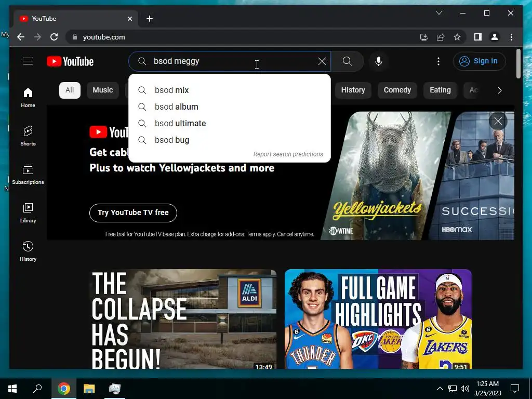Dismiss the YouTube TV banner ad
The width and height of the screenshot is (532, 399).
tap(498, 121)
